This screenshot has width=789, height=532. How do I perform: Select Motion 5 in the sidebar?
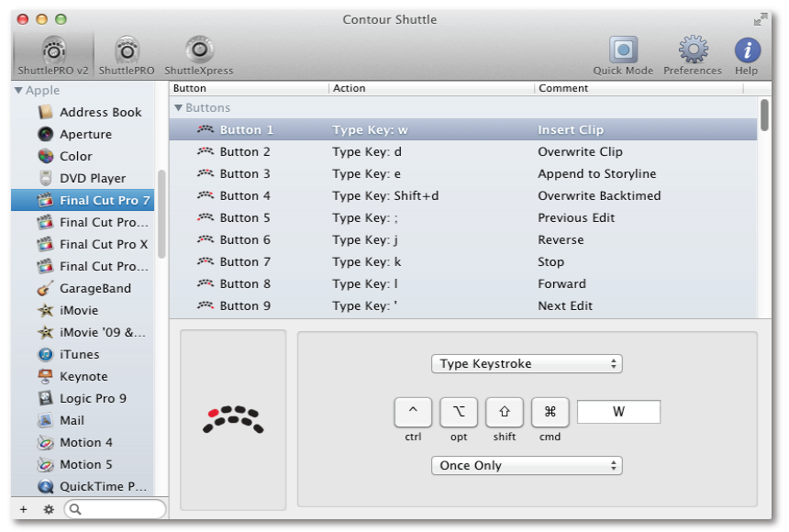[x=83, y=464]
